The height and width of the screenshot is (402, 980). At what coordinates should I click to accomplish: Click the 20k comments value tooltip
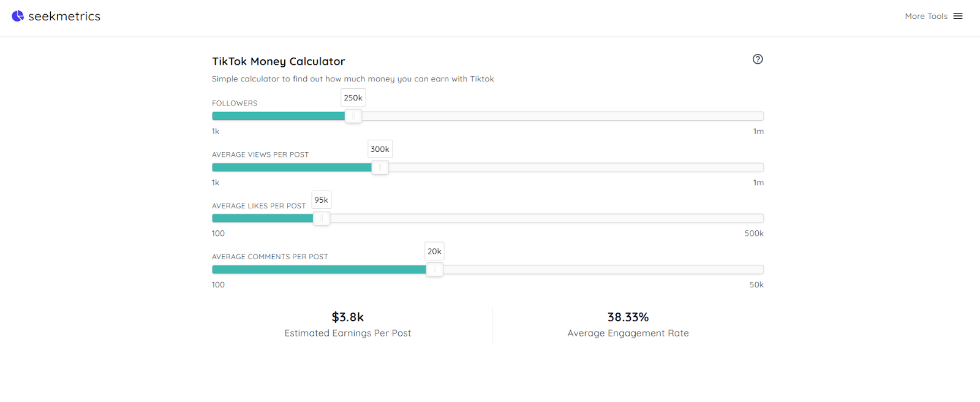tap(434, 251)
